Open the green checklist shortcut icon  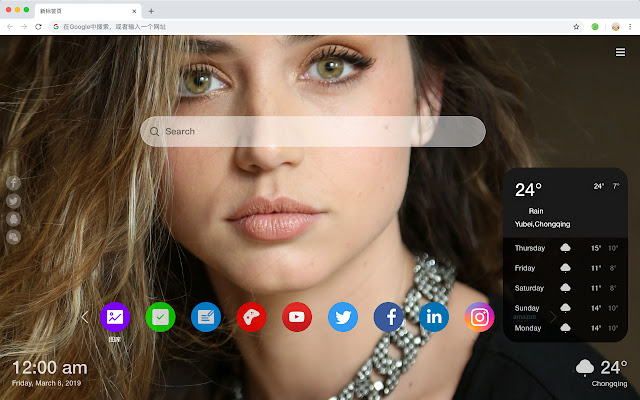(x=160, y=317)
